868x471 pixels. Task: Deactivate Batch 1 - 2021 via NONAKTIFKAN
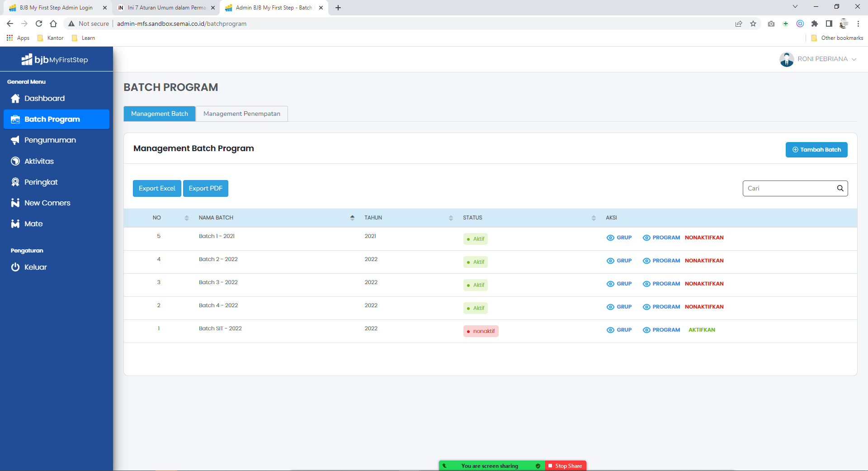click(704, 238)
